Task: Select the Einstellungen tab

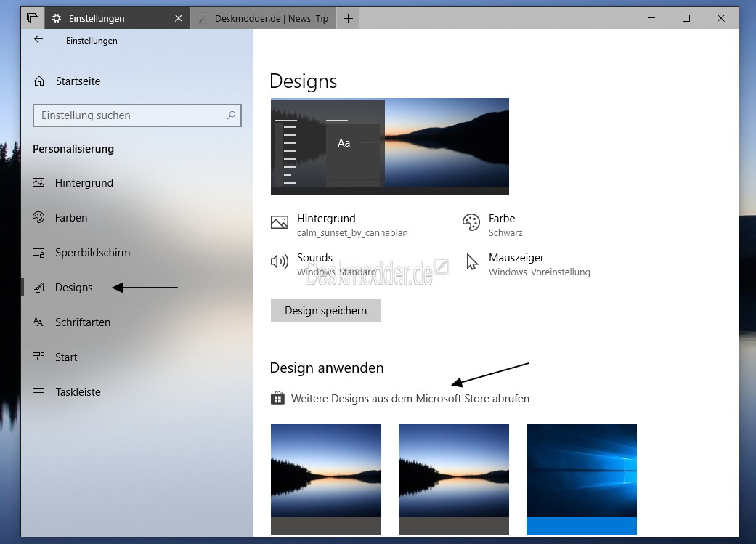Action: tap(118, 18)
